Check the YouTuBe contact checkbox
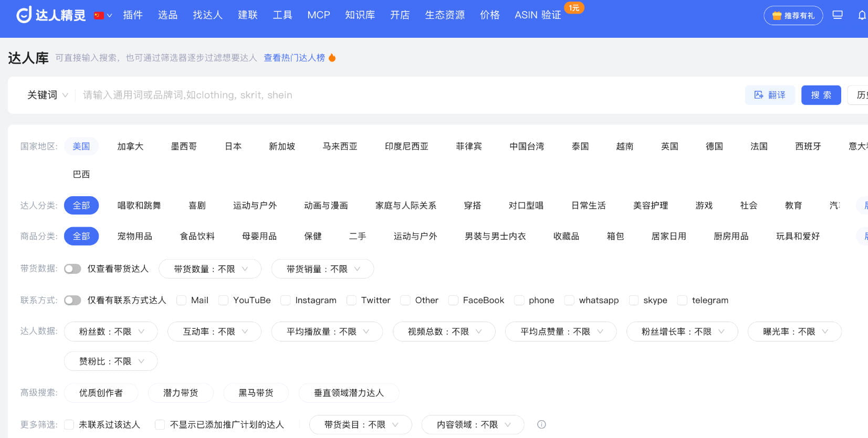Screen dimensions: 868x438 click(x=224, y=300)
